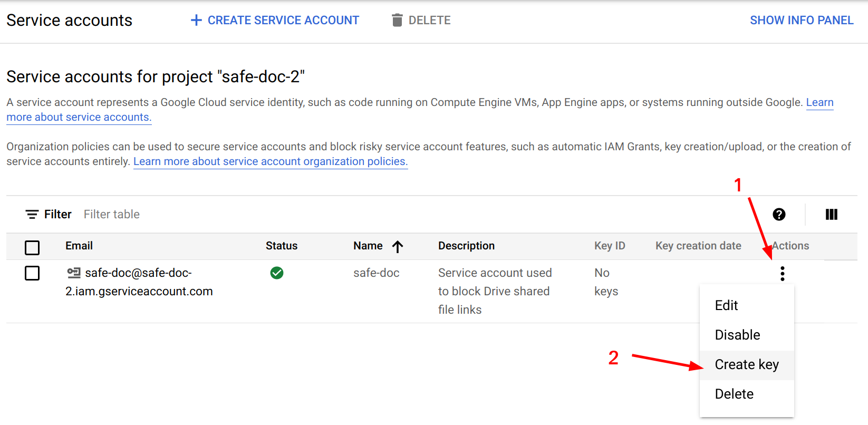This screenshot has width=868, height=425.
Task: Open the three-dot actions menu for safe-doc
Action: [782, 273]
